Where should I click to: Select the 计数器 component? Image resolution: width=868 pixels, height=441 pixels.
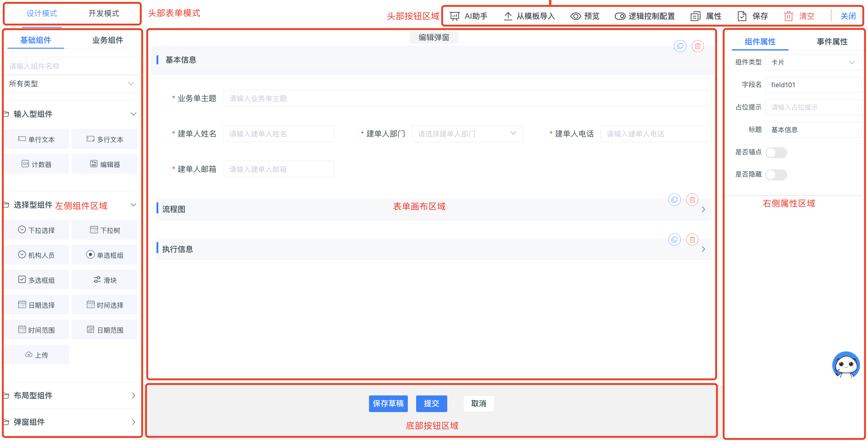[x=36, y=164]
